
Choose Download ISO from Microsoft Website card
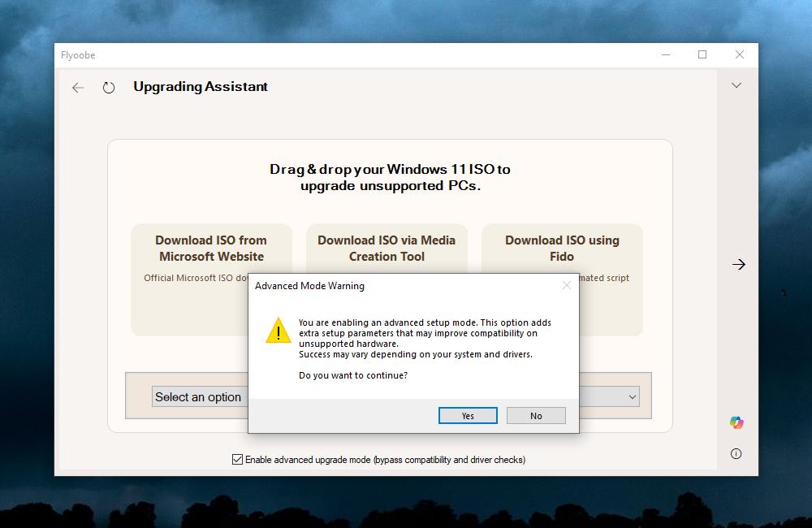(x=211, y=279)
